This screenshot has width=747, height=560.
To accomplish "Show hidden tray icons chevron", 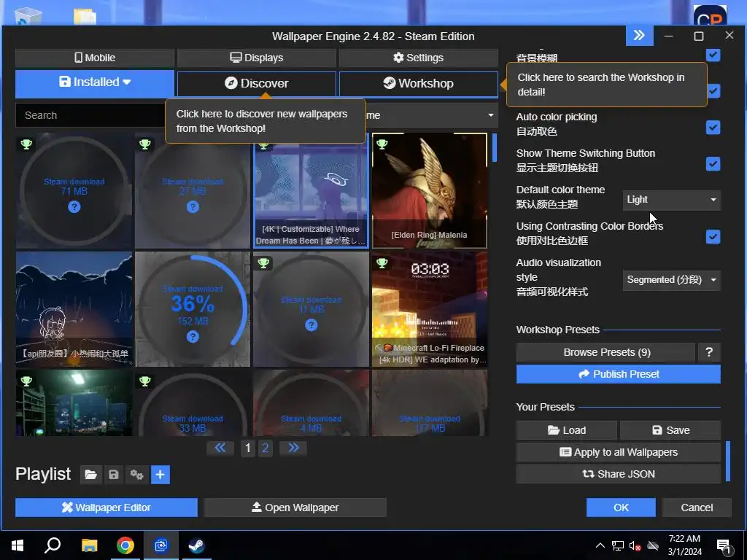I will pyautogui.click(x=600, y=545).
